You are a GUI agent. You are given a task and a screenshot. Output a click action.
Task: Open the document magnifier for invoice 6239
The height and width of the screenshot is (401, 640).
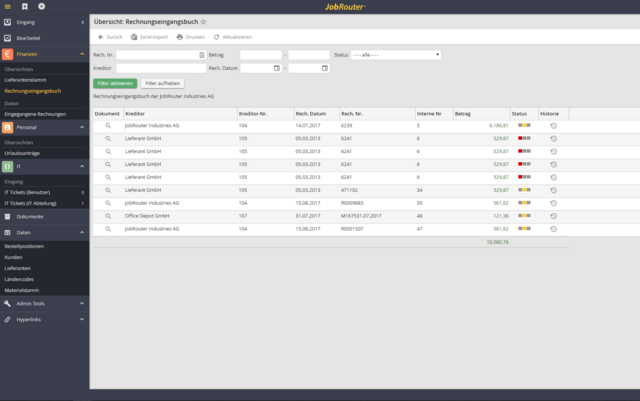pos(108,126)
